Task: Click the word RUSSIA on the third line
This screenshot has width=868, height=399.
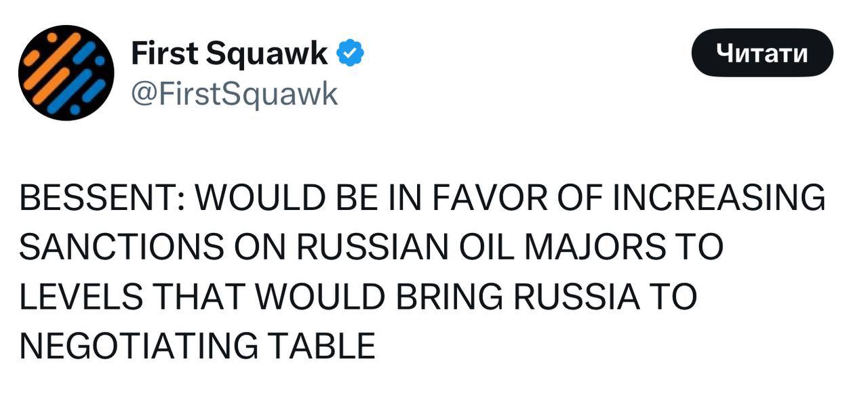Action: [x=575, y=297]
